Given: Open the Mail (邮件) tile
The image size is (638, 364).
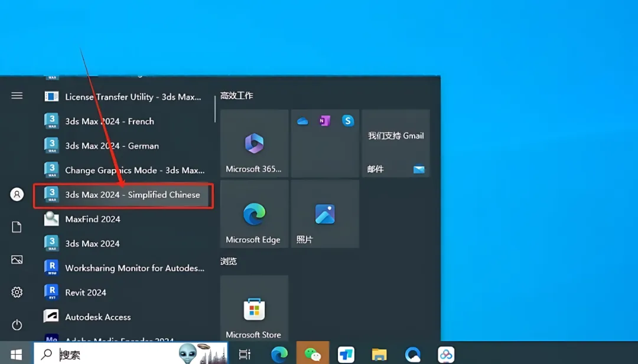Looking at the screenshot, I should [395, 143].
